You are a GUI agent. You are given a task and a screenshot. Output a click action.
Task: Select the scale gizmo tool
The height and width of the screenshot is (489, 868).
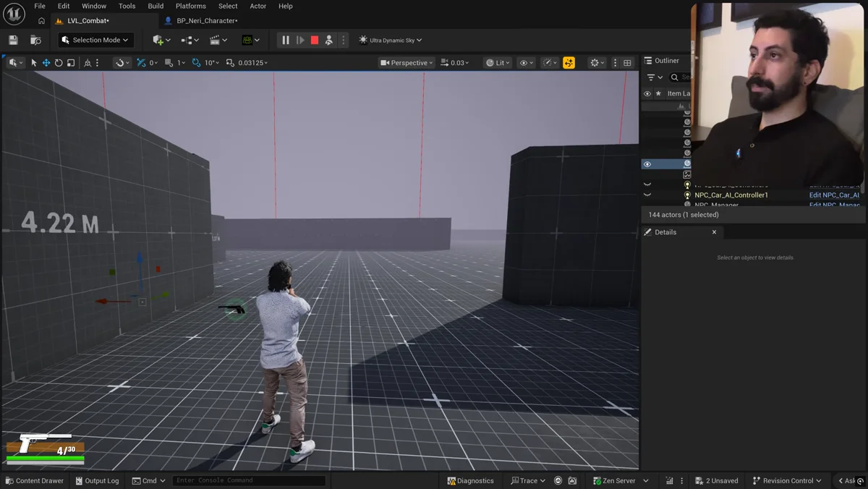click(71, 63)
